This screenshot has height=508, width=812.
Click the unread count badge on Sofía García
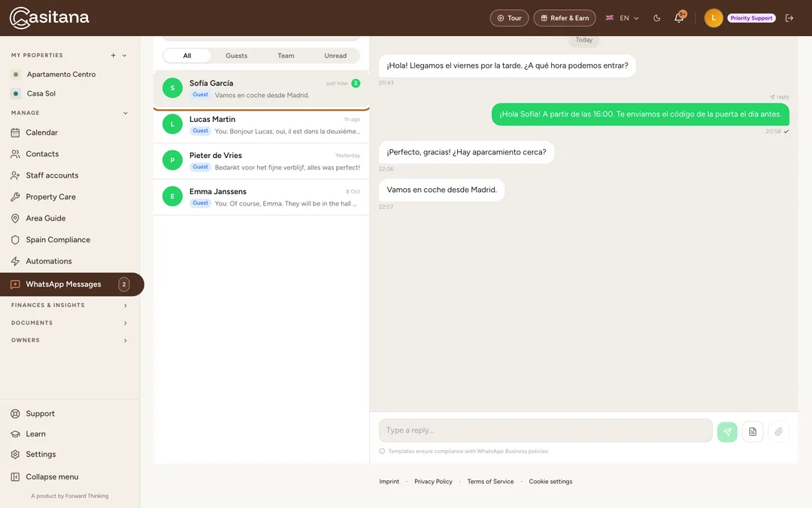pos(356,84)
